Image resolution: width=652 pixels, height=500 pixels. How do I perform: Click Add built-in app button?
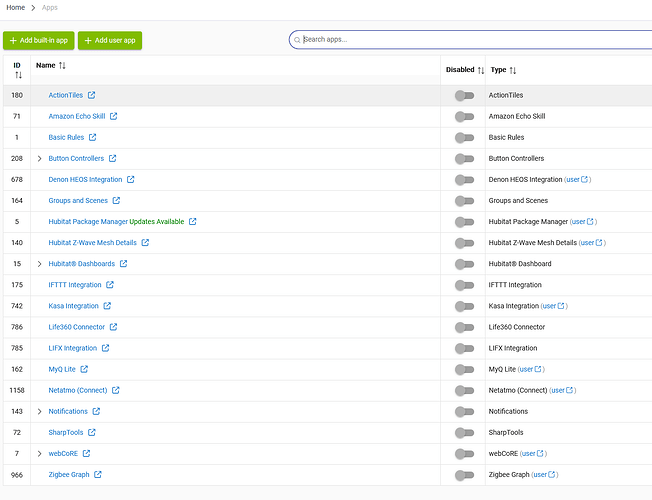pos(37,40)
